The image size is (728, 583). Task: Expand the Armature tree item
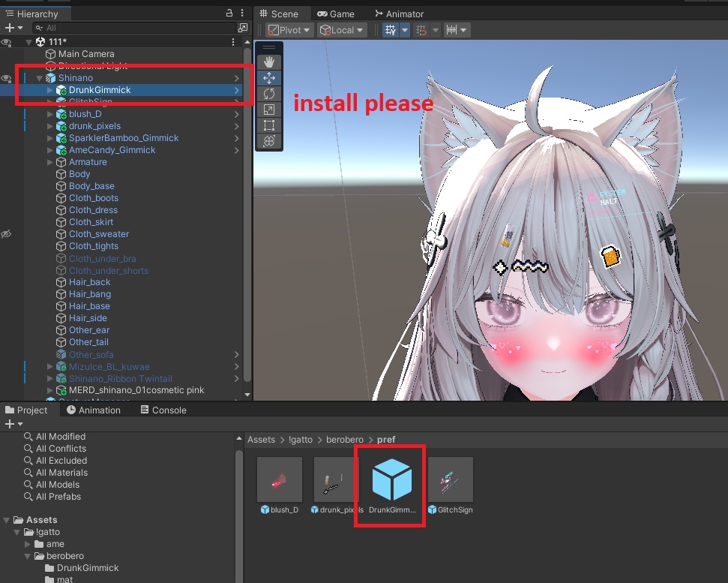point(50,162)
